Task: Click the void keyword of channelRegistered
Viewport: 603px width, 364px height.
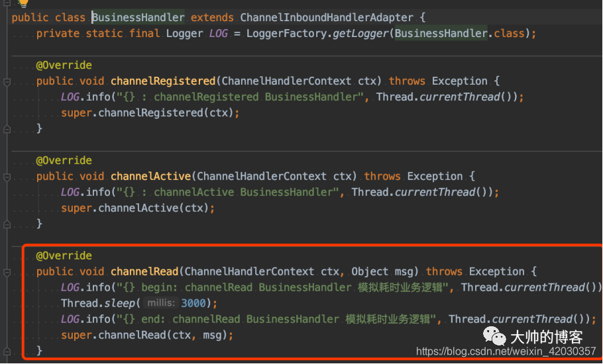Action: click(x=92, y=81)
